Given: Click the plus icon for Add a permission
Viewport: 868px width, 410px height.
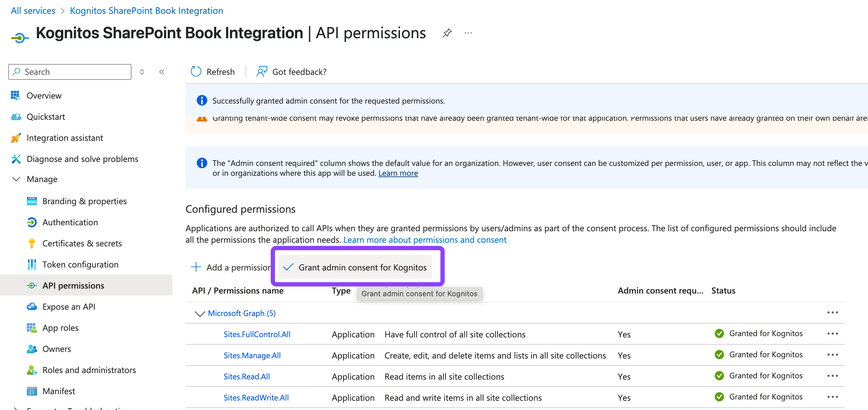Looking at the screenshot, I should [x=196, y=267].
